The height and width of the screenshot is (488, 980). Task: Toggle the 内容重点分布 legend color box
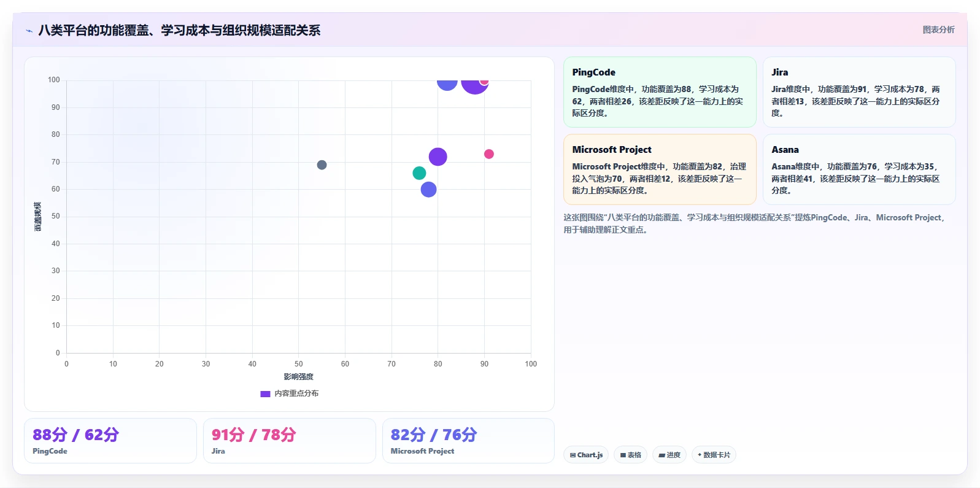(x=265, y=394)
